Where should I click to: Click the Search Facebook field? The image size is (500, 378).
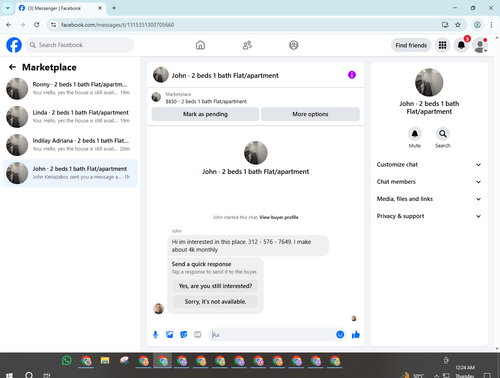[x=80, y=45]
